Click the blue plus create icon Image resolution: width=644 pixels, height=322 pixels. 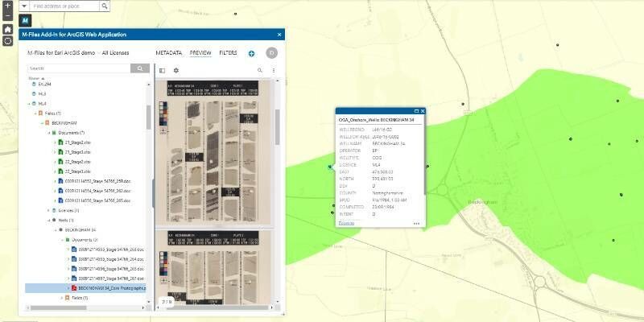(251, 53)
